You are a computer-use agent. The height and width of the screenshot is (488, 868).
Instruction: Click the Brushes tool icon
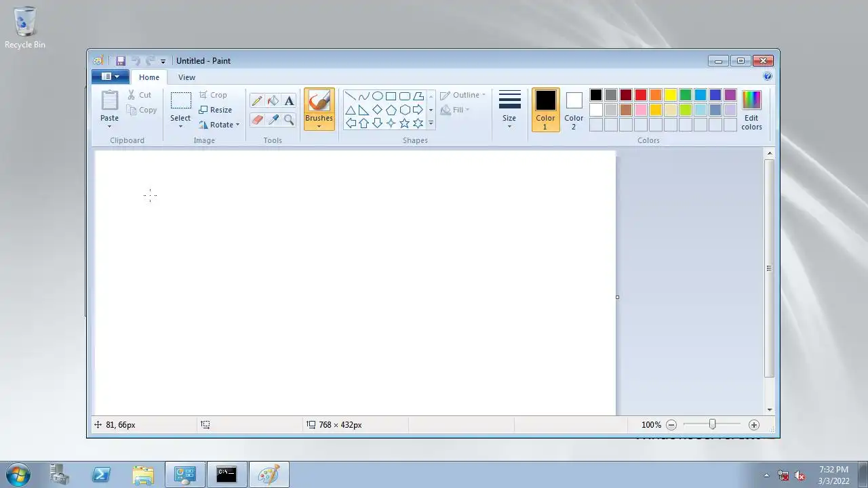(319, 102)
